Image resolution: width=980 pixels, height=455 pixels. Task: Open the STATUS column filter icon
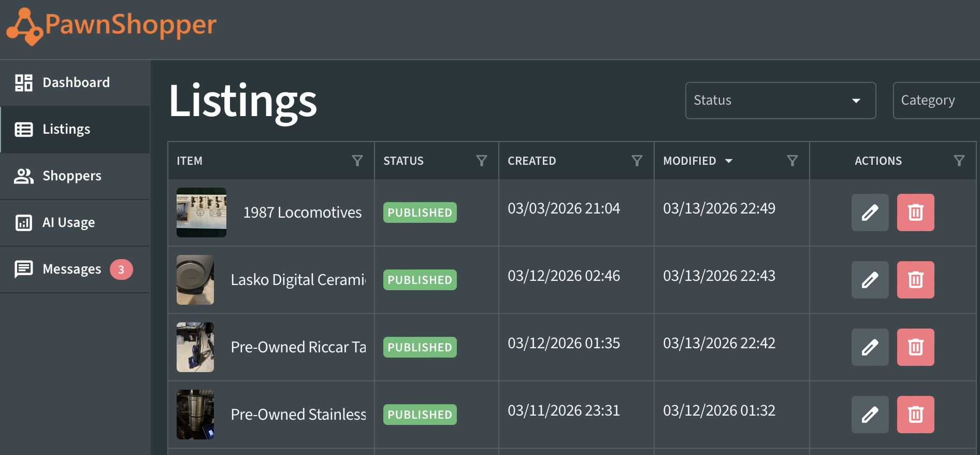click(x=482, y=161)
